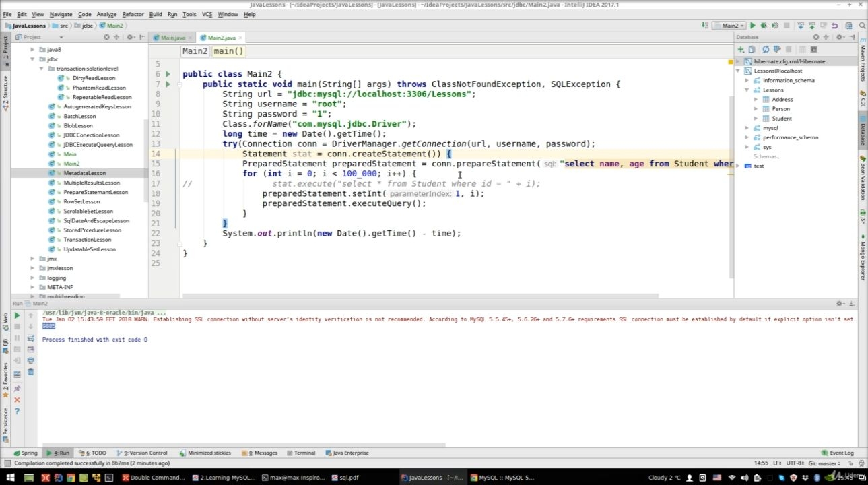Click the UTF-8 encoding in status bar
This screenshot has height=485, width=868.
click(x=795, y=463)
